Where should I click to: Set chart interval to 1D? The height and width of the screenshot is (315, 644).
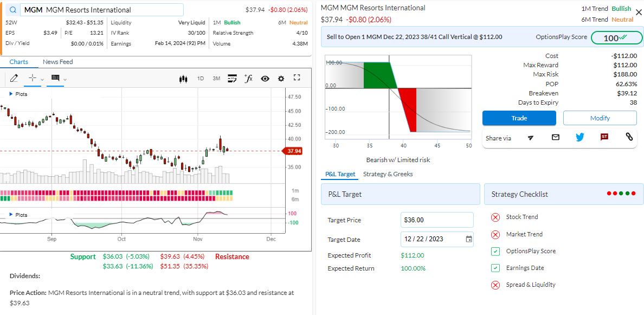tap(201, 79)
